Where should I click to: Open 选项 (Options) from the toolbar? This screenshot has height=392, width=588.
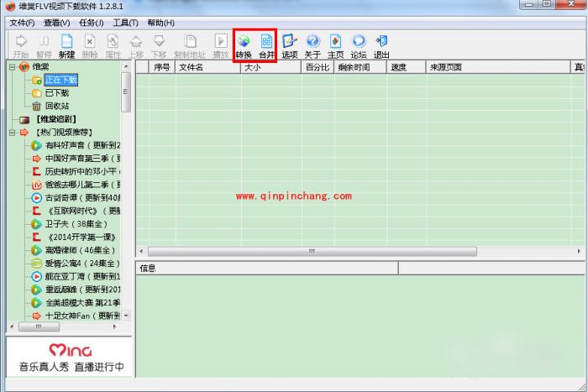tap(290, 46)
